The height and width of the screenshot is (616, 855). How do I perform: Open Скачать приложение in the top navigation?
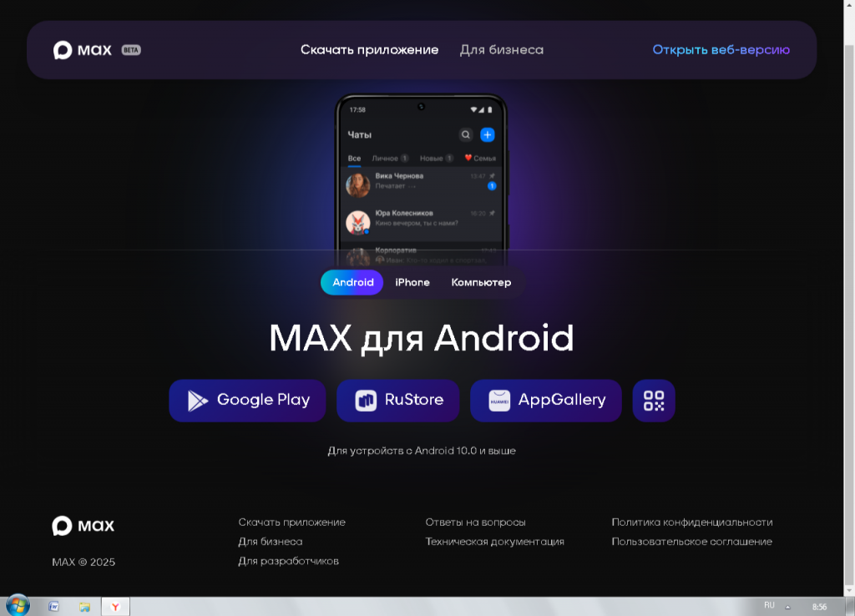click(369, 50)
